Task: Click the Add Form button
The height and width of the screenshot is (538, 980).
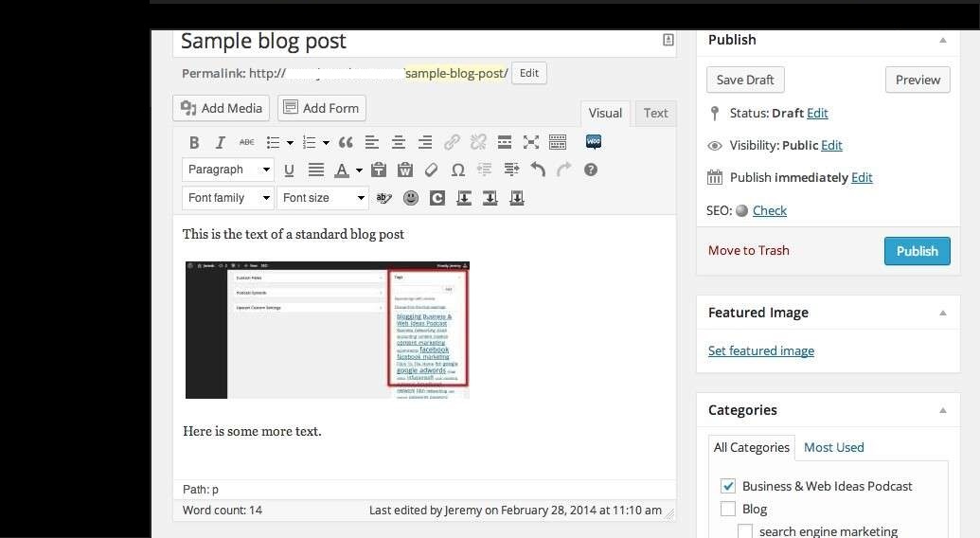Action: [322, 108]
